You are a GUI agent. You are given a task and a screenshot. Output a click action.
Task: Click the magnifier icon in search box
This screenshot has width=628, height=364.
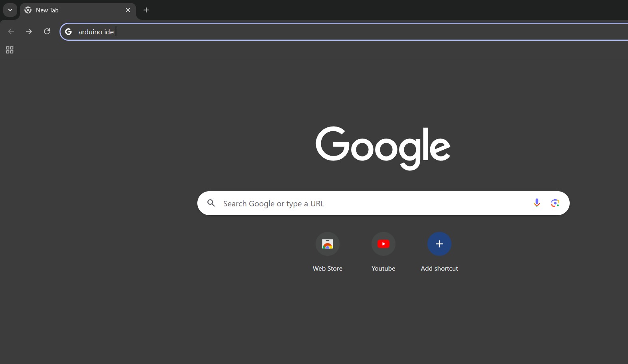pyautogui.click(x=211, y=203)
